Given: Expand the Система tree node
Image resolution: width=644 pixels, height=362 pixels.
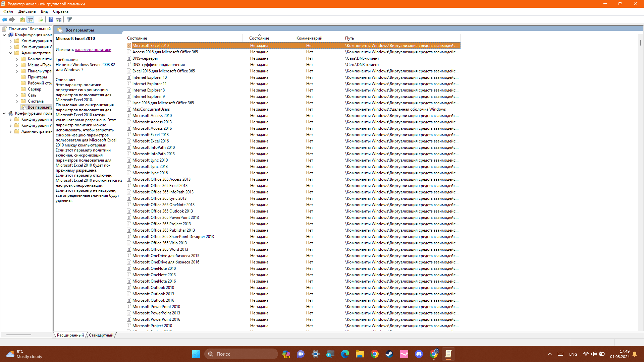Looking at the screenshot, I should [17, 101].
